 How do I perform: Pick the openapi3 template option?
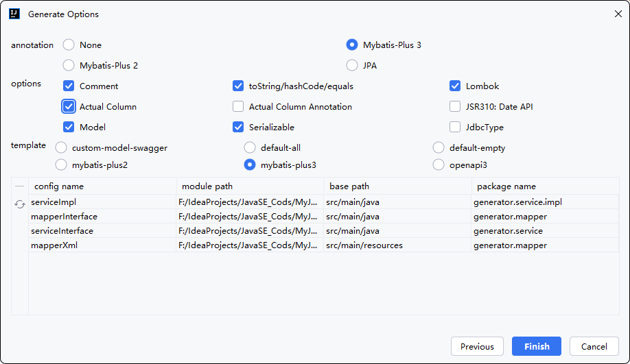pyautogui.click(x=439, y=165)
